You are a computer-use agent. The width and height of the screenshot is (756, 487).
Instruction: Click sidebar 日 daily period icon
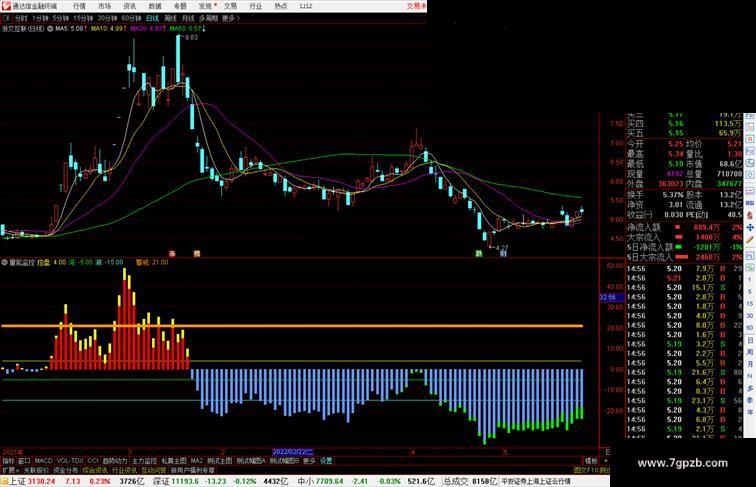750,340
